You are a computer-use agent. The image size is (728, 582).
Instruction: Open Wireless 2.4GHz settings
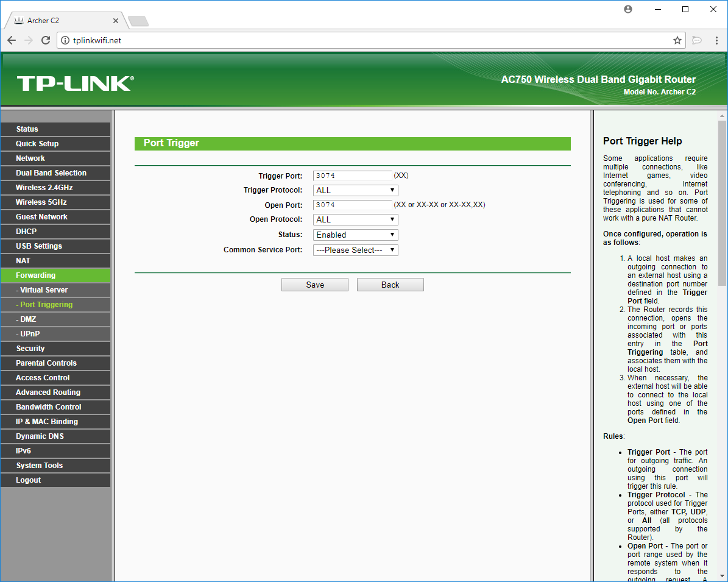[55, 188]
